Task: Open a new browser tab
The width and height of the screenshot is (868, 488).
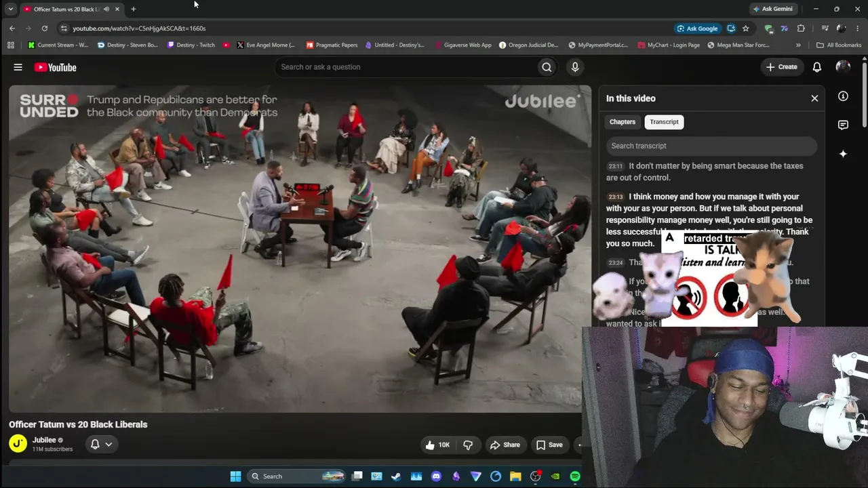Action: tap(133, 9)
